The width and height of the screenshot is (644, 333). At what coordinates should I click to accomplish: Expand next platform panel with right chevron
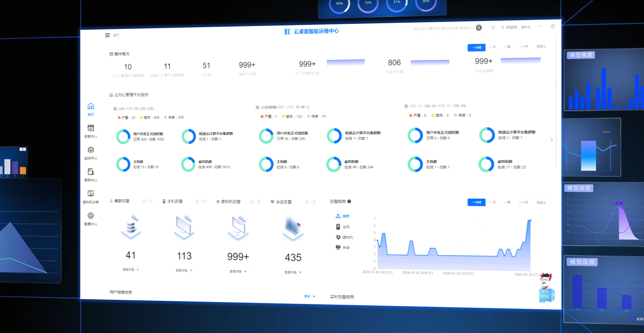552,140
